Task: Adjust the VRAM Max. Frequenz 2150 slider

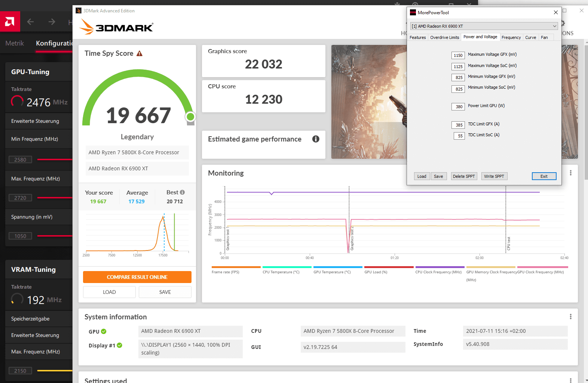Action: 55,371
